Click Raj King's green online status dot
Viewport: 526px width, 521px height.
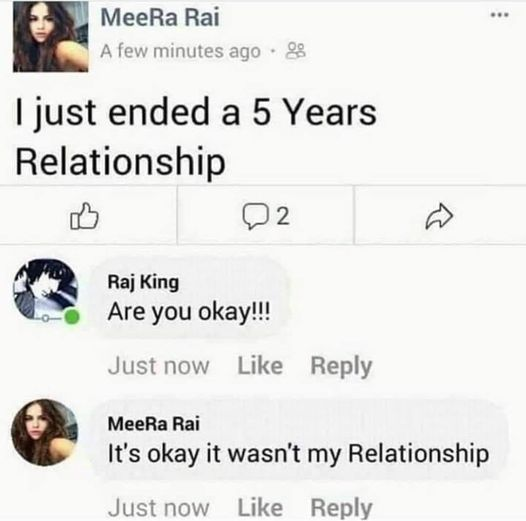click(x=72, y=317)
